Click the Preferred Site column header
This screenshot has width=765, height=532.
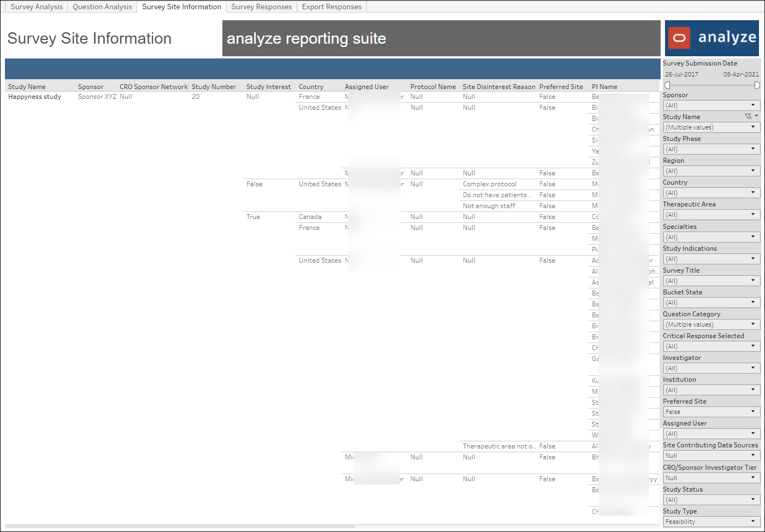[x=561, y=87]
